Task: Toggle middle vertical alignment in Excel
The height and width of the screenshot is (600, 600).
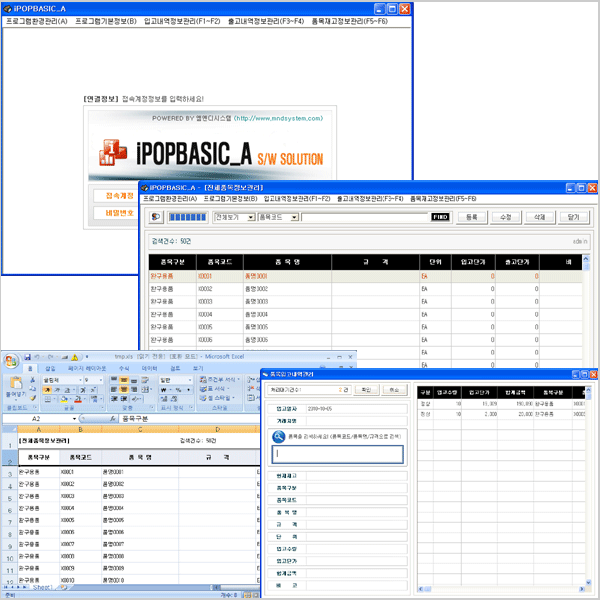Action: 124,380
